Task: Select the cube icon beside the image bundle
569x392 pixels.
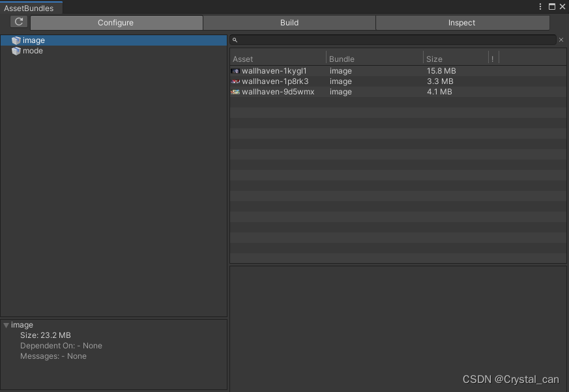Action: 16,40
